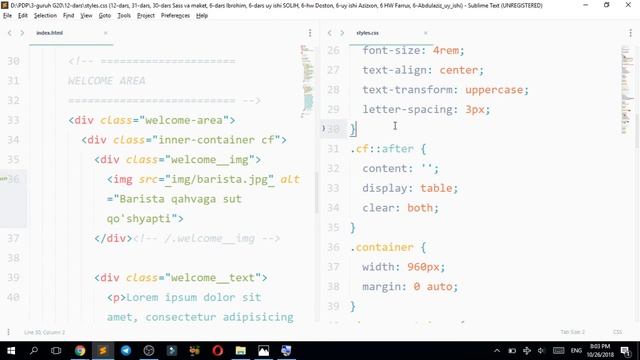Image resolution: width=640 pixels, height=360 pixels.
Task: Change CSS syntax in status bar
Action: pyautogui.click(x=617, y=332)
